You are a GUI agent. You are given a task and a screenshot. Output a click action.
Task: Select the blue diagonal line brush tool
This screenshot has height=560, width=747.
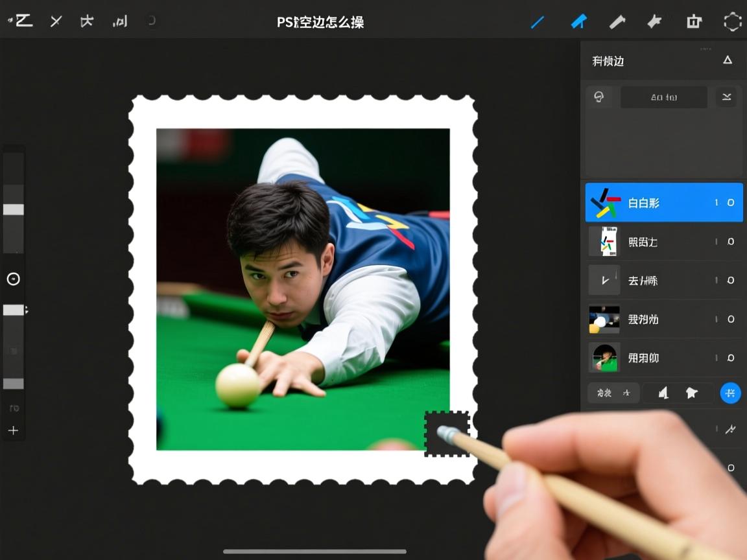[538, 22]
